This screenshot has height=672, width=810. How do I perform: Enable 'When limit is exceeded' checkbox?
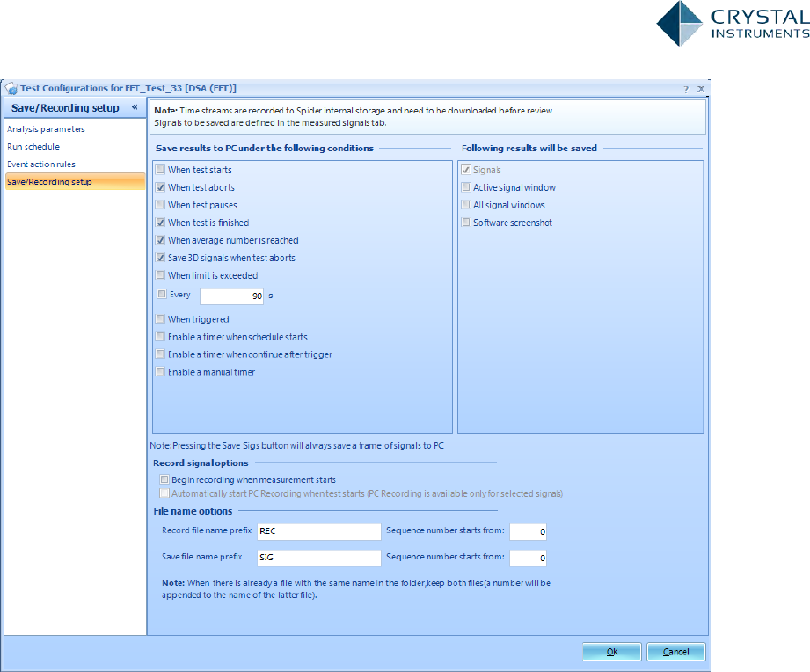pos(161,274)
